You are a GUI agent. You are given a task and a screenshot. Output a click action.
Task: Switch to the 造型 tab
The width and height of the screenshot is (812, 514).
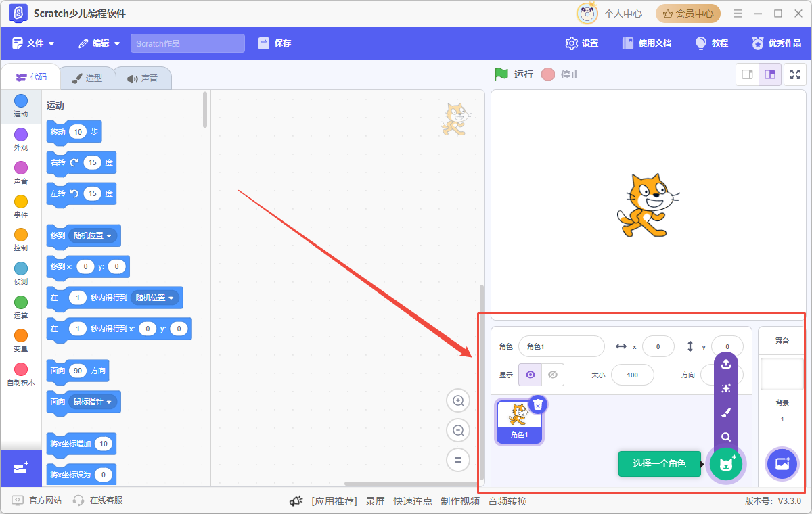click(x=87, y=78)
